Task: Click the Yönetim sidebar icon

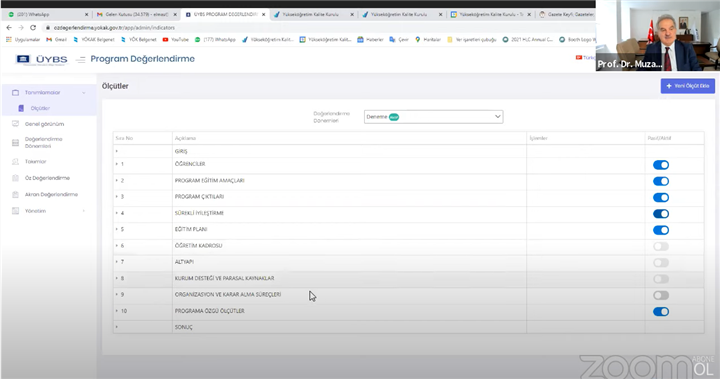Action: pyautogui.click(x=16, y=211)
